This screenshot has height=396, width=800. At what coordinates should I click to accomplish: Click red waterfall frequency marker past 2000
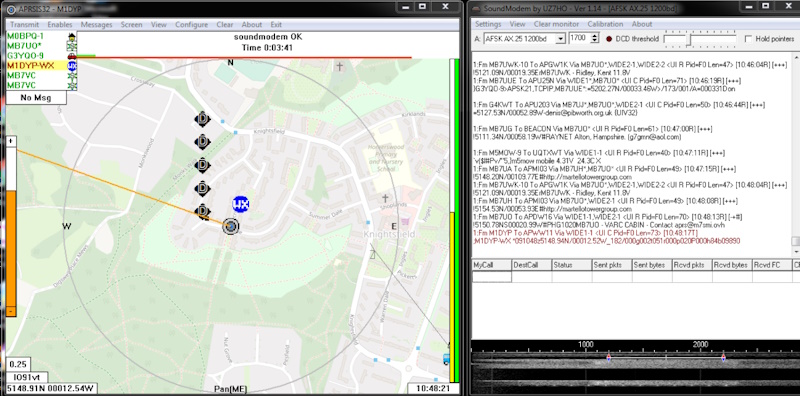[x=723, y=358]
